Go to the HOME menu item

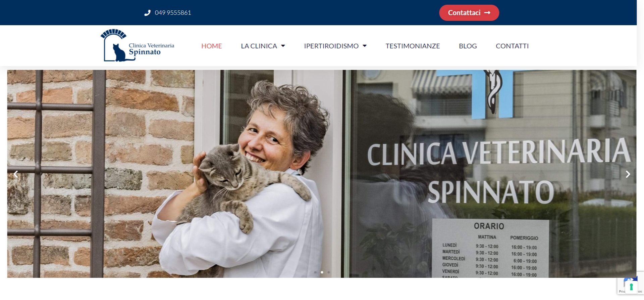(212, 46)
